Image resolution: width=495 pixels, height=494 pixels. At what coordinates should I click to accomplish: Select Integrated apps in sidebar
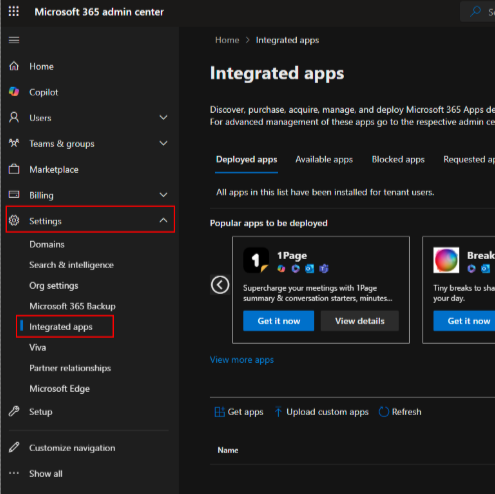(x=61, y=327)
